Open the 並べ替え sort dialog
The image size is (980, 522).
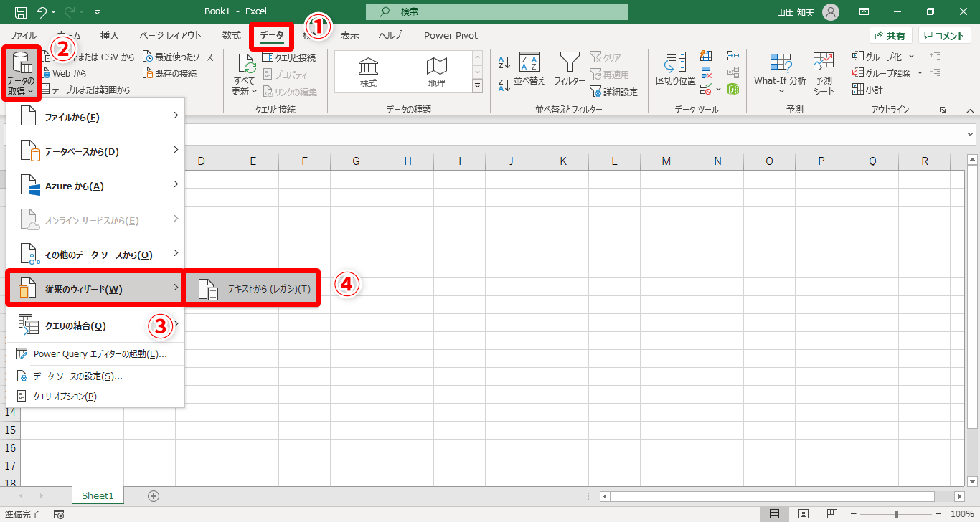click(x=529, y=70)
